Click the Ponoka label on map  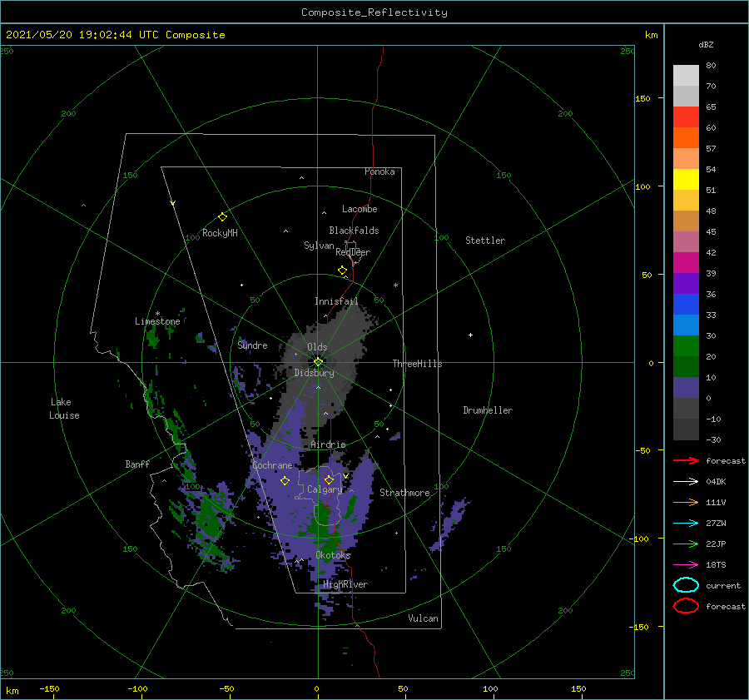pyautogui.click(x=379, y=171)
